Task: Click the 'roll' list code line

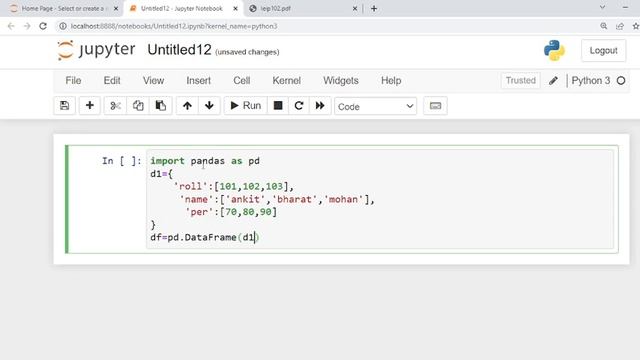Action: tap(233, 186)
